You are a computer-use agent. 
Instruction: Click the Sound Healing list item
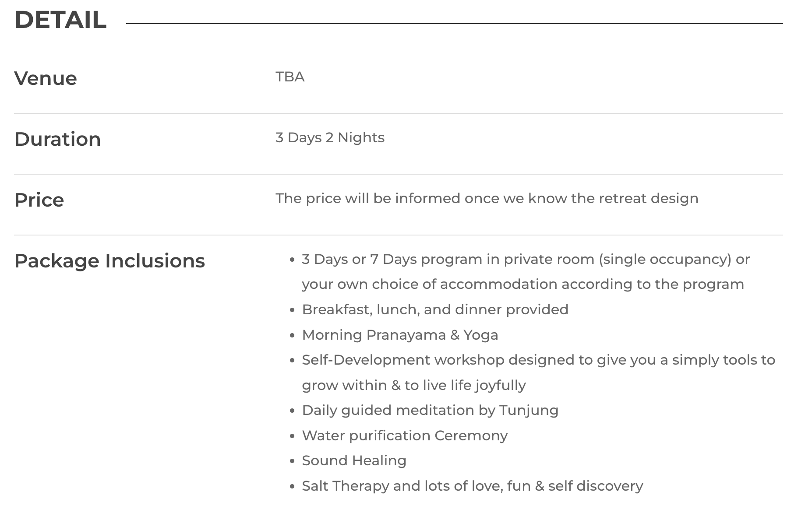(x=354, y=460)
